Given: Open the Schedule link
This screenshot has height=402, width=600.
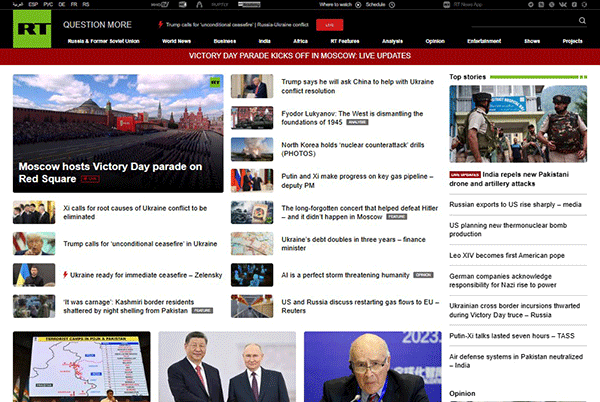Looking at the screenshot, I should pyautogui.click(x=375, y=5).
